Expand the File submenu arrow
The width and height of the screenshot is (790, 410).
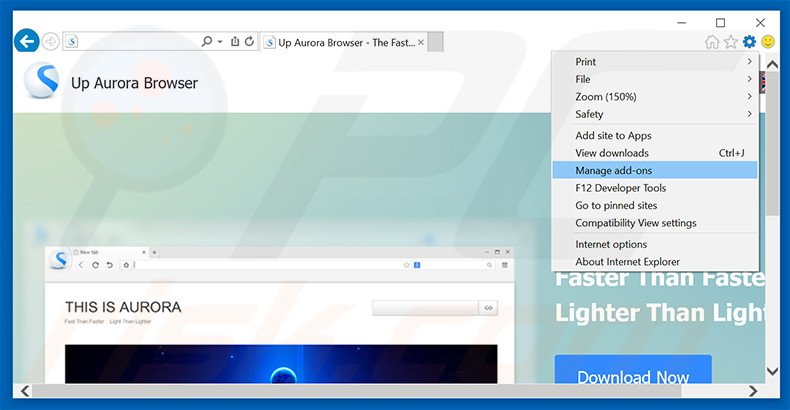(750, 79)
